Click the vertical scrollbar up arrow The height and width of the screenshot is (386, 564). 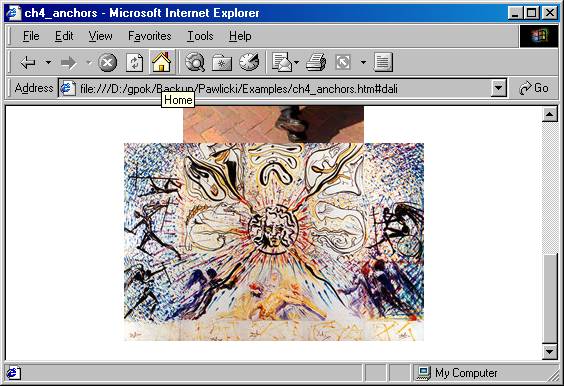pos(550,114)
